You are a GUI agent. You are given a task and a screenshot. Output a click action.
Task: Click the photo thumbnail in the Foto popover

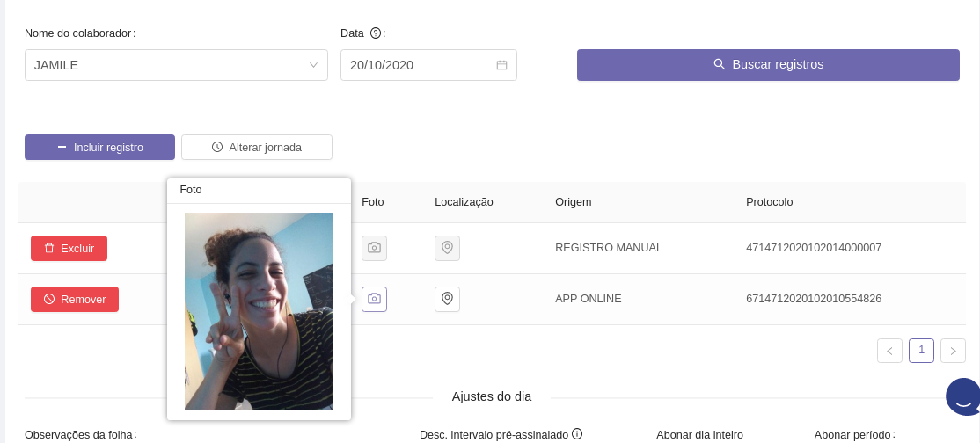pyautogui.click(x=259, y=311)
